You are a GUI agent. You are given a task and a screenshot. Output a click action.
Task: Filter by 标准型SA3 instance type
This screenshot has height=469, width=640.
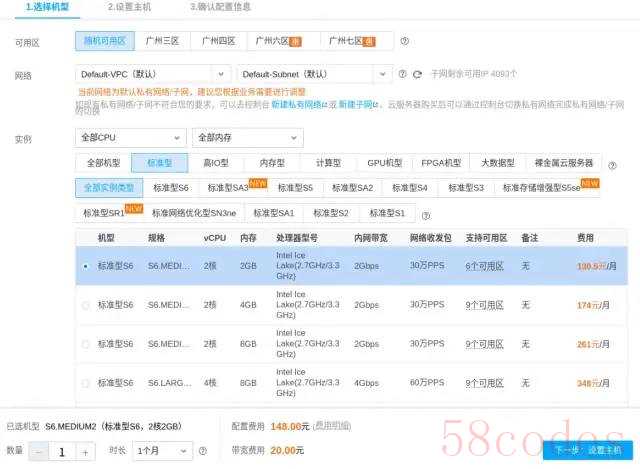(x=234, y=188)
